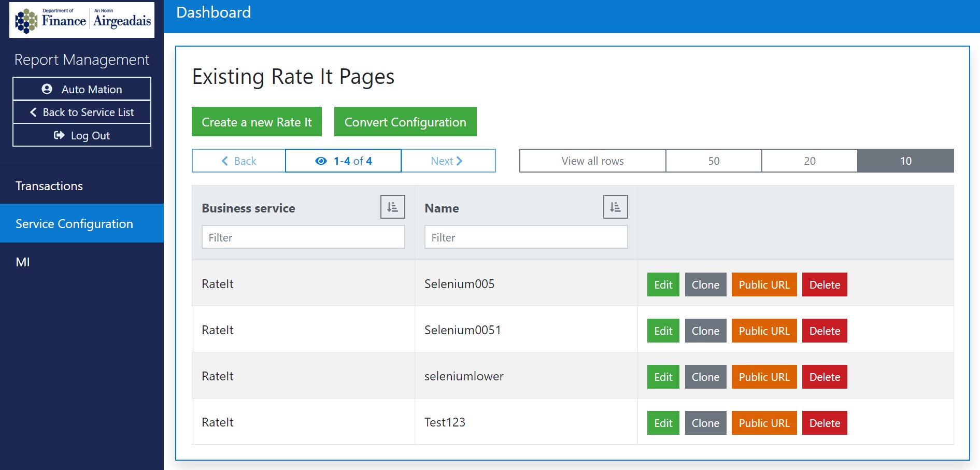Screen dimensions: 980x470
Task: Delete the Selenium005 entry
Action: coord(825,284)
